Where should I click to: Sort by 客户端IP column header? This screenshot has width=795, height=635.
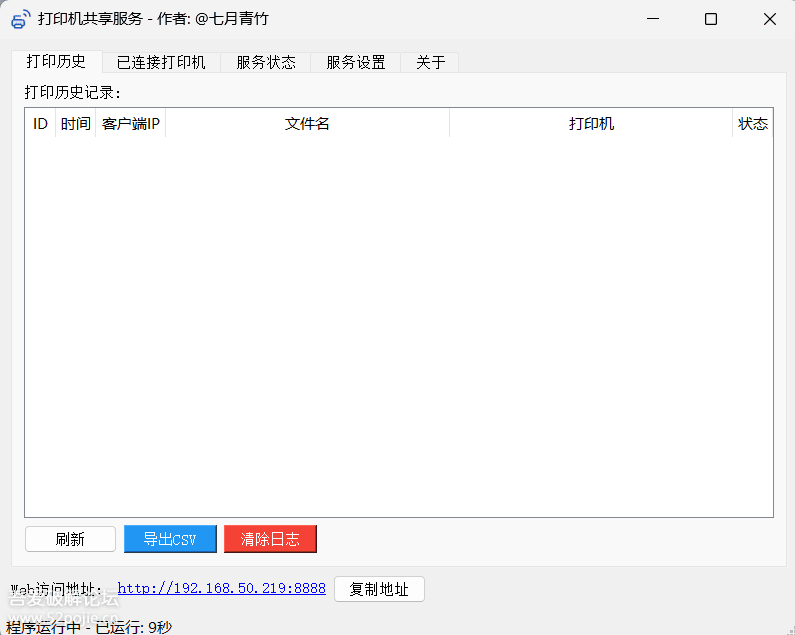pos(131,124)
